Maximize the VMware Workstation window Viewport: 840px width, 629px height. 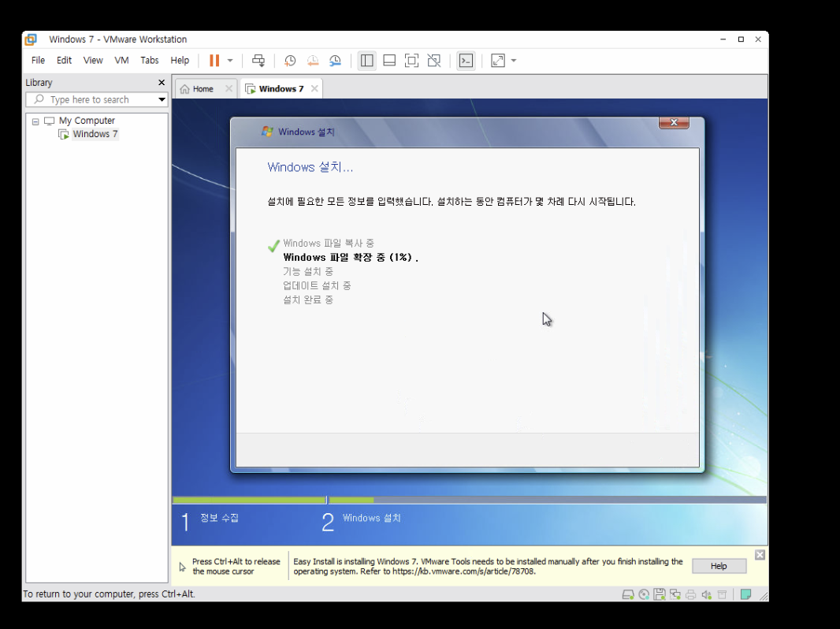click(x=741, y=39)
